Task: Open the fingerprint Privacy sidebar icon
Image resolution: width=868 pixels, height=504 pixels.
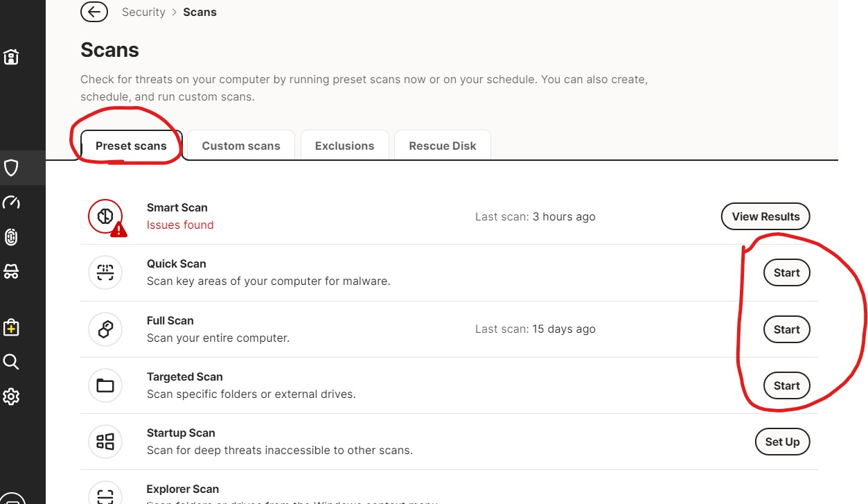Action: tap(11, 237)
